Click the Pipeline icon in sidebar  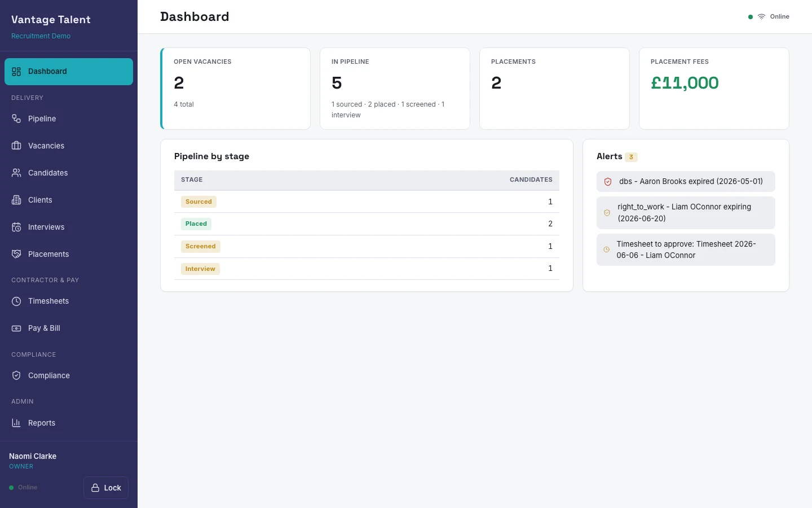16,119
